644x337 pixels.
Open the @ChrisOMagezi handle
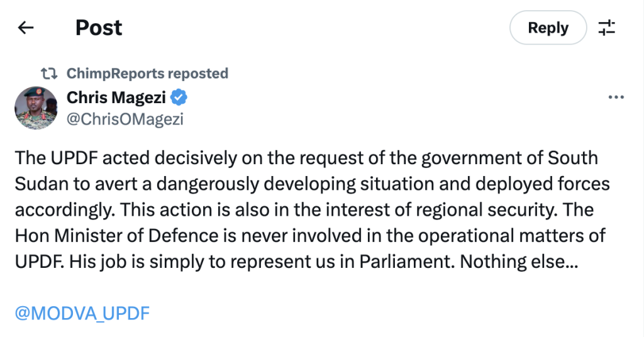coord(125,118)
